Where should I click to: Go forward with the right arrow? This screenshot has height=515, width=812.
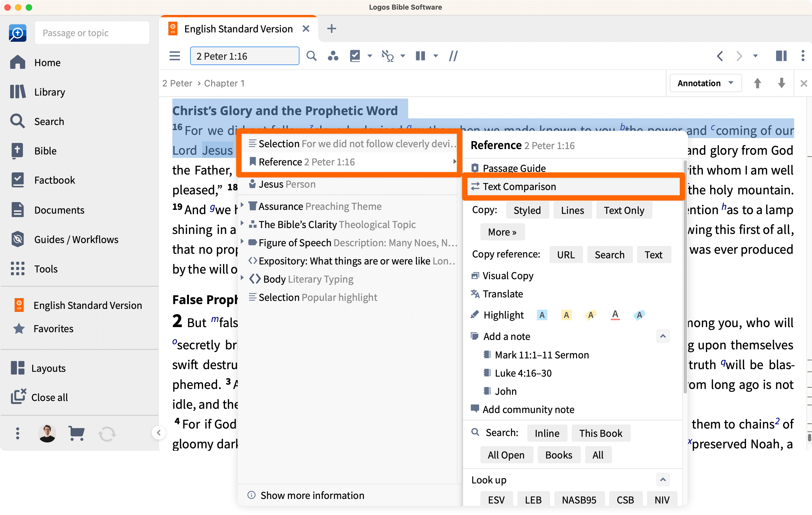pos(739,56)
